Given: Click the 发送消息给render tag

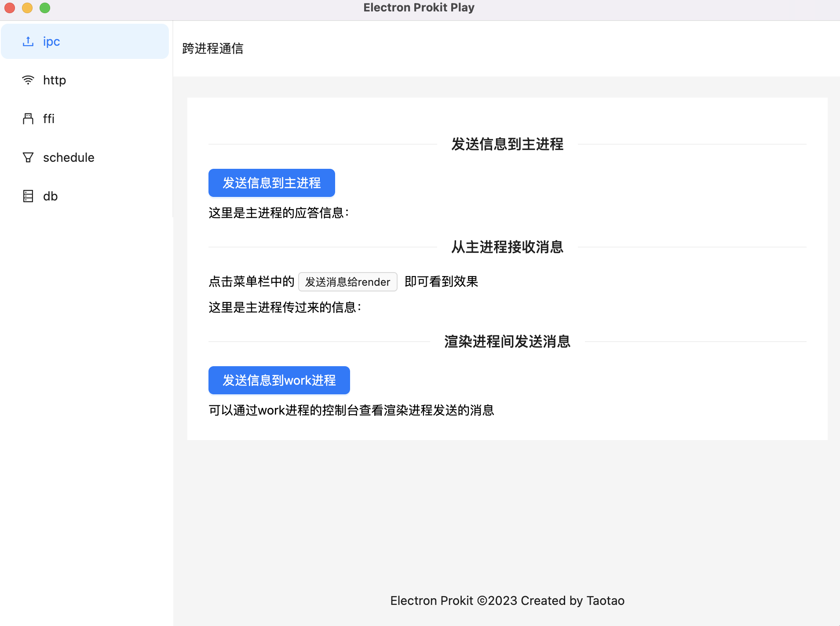Looking at the screenshot, I should 348,282.
